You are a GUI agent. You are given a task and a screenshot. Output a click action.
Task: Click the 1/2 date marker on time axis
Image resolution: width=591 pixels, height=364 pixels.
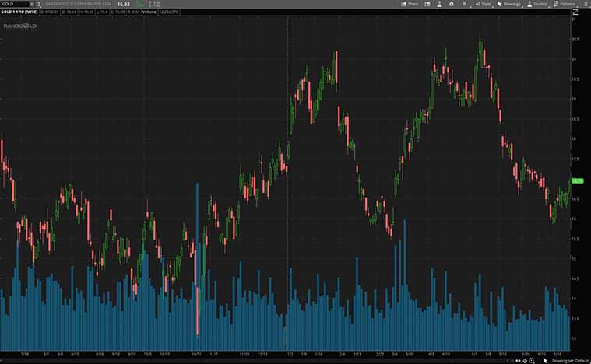pos(287,352)
